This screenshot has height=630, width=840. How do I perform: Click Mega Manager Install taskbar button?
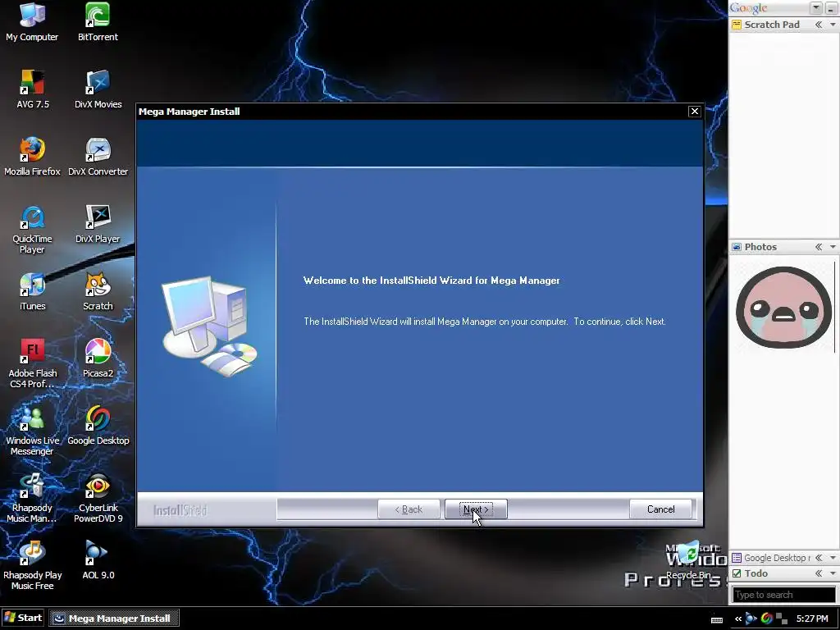tap(114, 619)
